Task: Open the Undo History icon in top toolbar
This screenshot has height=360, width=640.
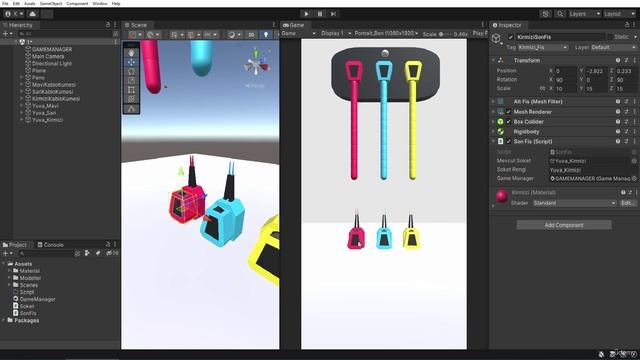Action: pyautogui.click(x=546, y=14)
